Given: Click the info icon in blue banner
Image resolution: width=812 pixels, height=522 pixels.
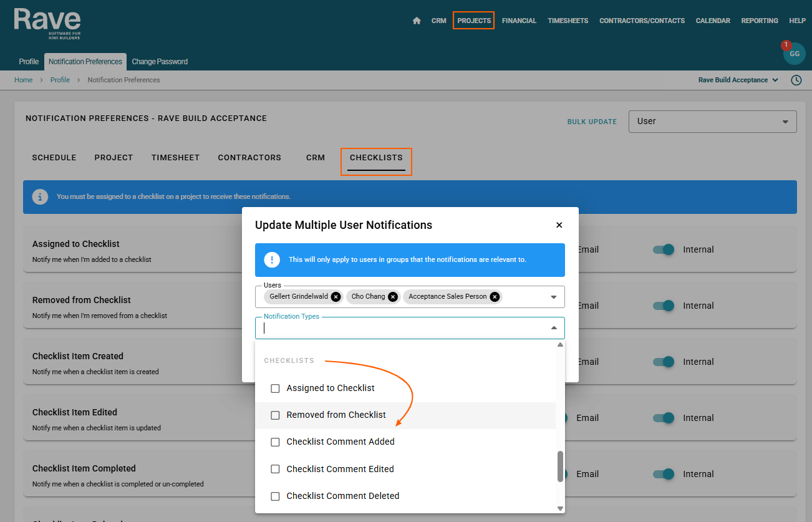Looking at the screenshot, I should [40, 196].
